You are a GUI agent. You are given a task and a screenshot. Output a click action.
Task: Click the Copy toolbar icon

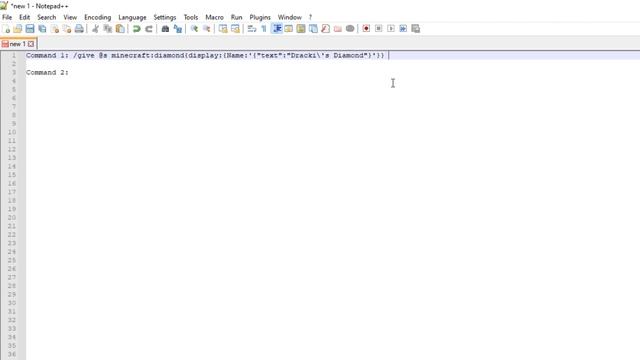(108, 29)
